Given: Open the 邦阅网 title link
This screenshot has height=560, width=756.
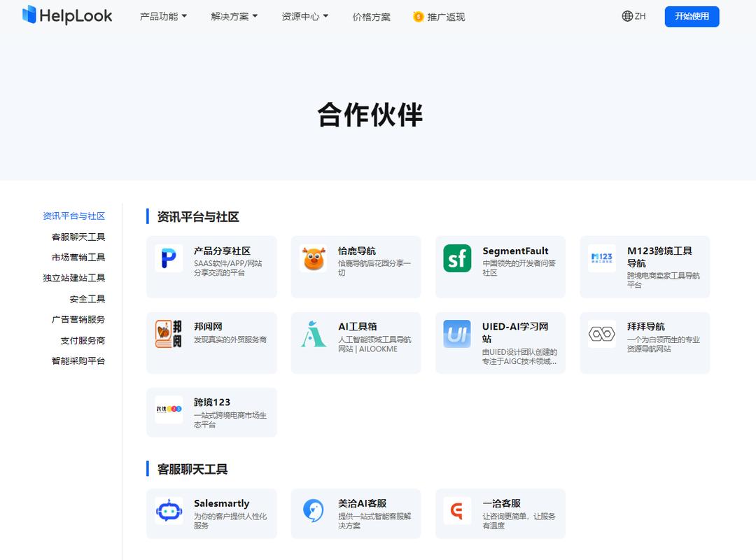Looking at the screenshot, I should coord(208,326).
